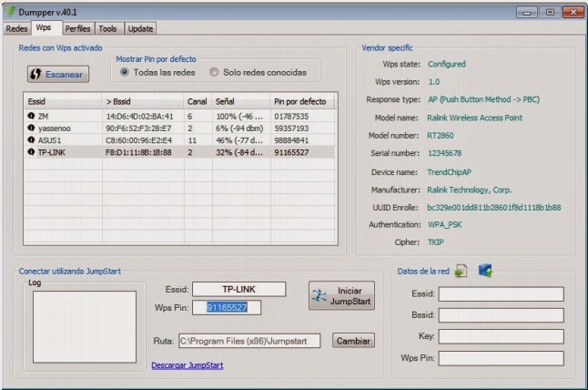
Task: Click the save network data icon
Action: (461, 271)
